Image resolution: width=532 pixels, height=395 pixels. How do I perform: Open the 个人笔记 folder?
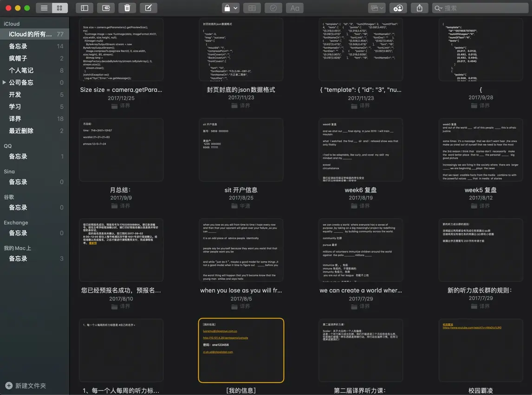pyautogui.click(x=35, y=70)
